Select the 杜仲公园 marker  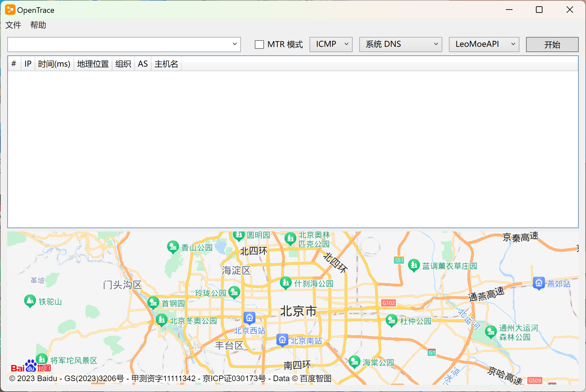click(392, 320)
